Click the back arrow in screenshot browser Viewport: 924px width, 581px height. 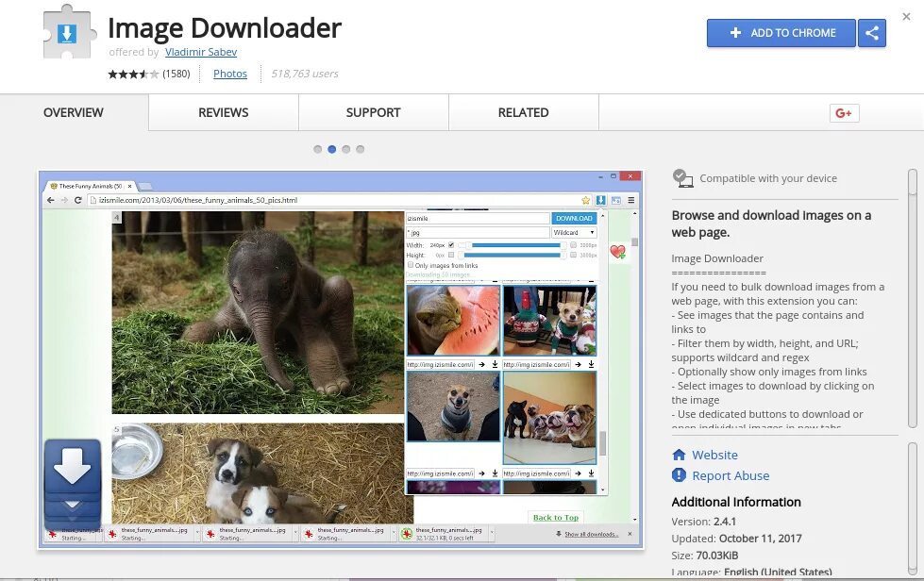click(51, 200)
